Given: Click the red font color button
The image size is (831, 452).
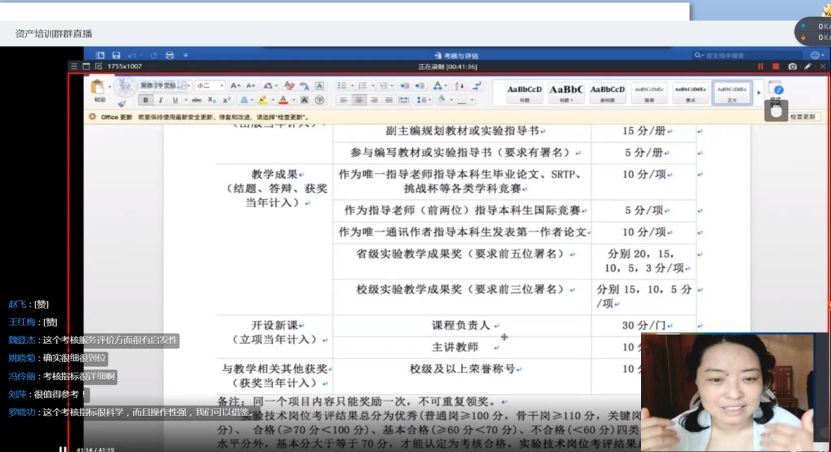Looking at the screenshot, I should click(x=284, y=100).
